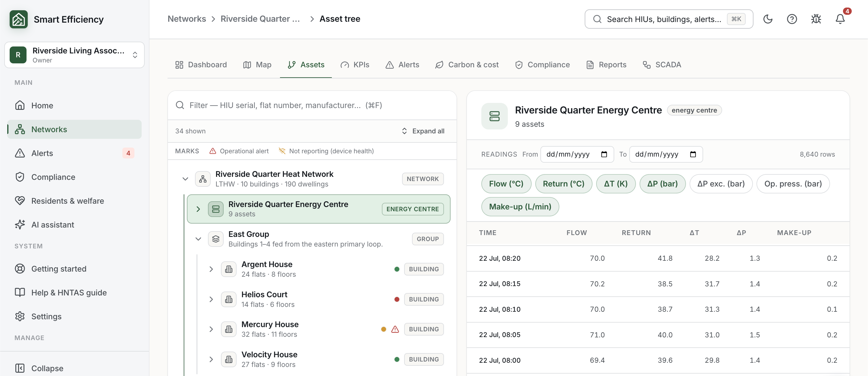Go to Riverside Quarter breadcrumb link

[x=260, y=19]
